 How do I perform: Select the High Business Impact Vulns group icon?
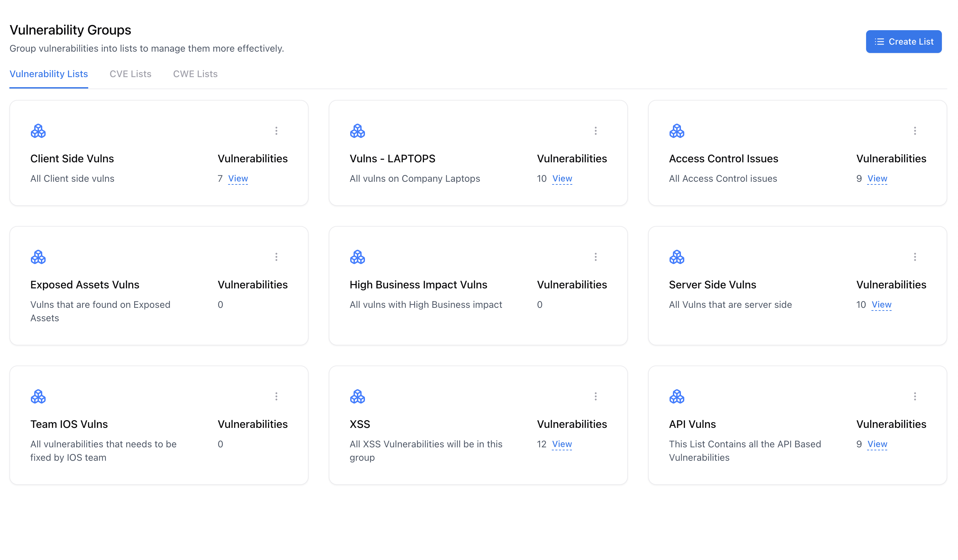357,257
